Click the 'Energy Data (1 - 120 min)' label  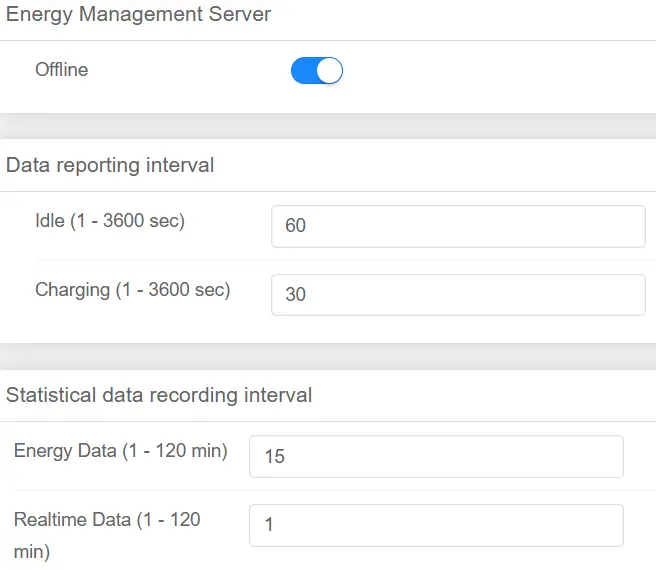click(x=120, y=451)
